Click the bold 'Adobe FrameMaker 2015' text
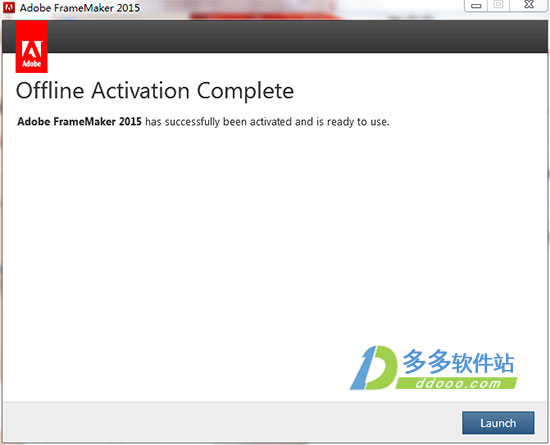This screenshot has height=445, width=550. (79, 122)
